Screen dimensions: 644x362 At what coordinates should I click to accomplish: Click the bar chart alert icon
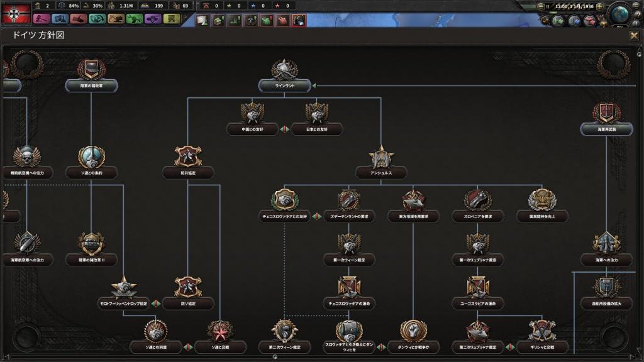[x=234, y=20]
